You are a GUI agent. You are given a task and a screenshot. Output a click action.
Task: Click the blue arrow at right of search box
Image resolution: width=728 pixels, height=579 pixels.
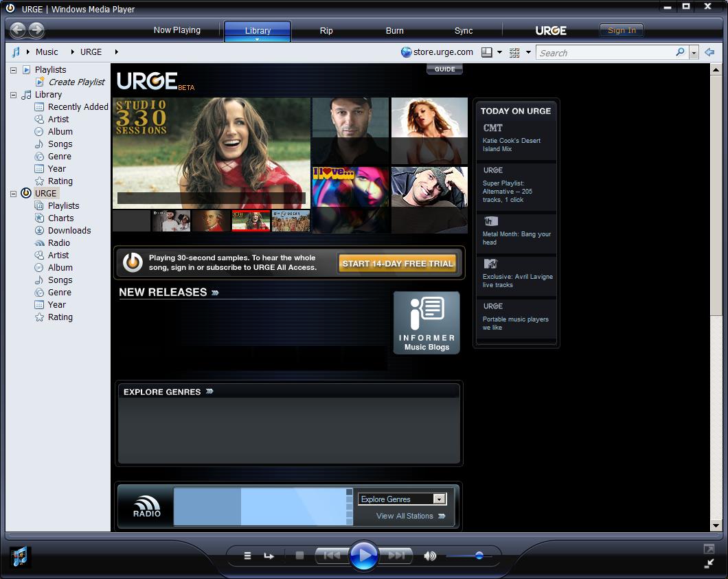tap(709, 52)
